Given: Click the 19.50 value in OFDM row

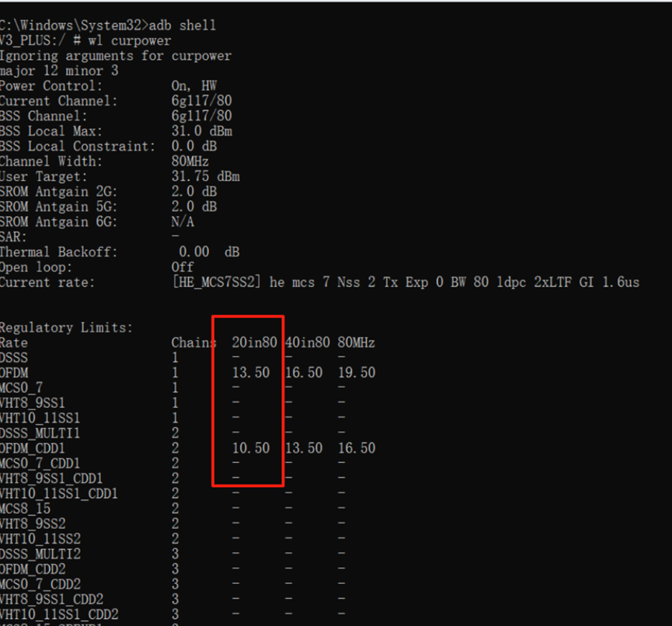Looking at the screenshot, I should coord(357,373).
